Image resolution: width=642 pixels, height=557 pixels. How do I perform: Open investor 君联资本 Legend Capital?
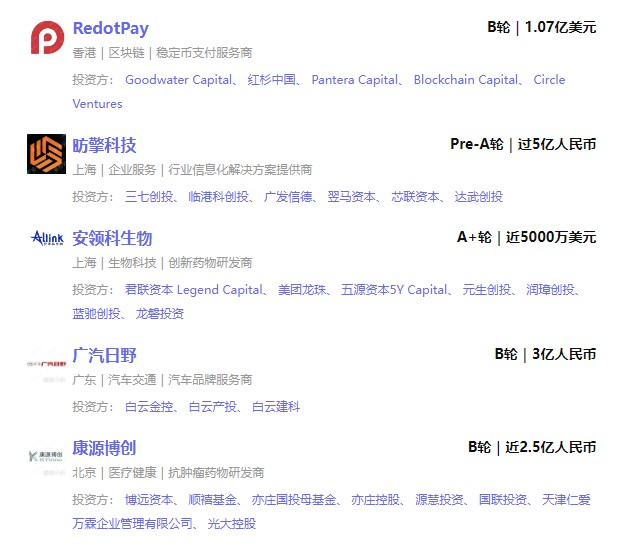tap(194, 290)
